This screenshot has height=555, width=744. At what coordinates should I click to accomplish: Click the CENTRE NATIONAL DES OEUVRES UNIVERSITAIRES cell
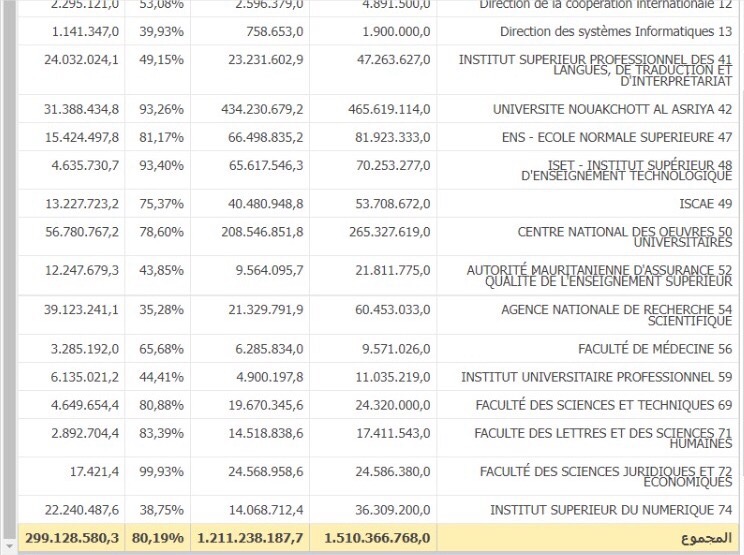588,237
